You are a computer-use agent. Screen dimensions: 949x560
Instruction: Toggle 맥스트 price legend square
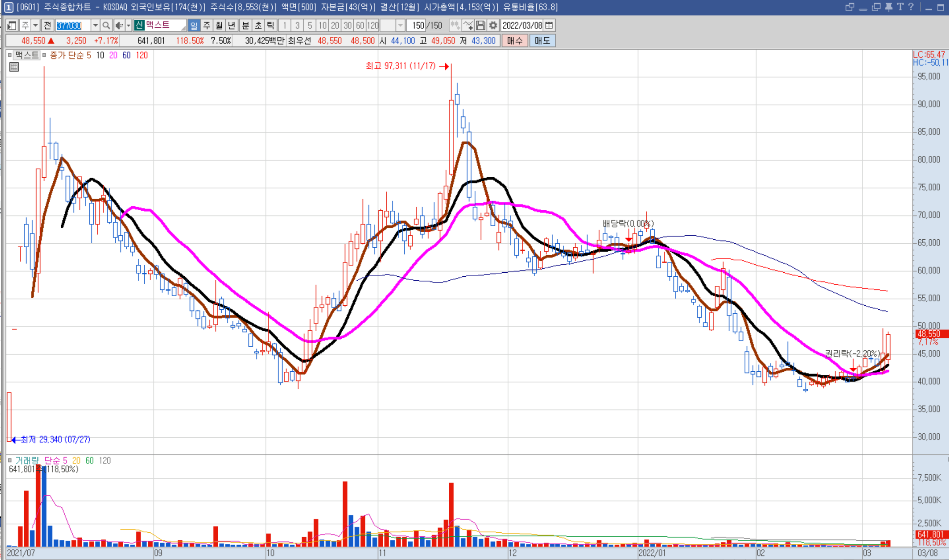coord(10,55)
